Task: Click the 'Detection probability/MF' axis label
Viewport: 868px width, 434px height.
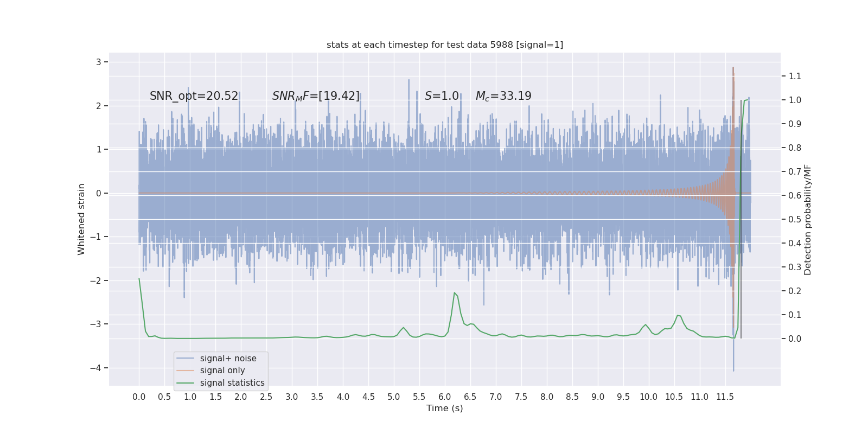Action: coord(808,220)
